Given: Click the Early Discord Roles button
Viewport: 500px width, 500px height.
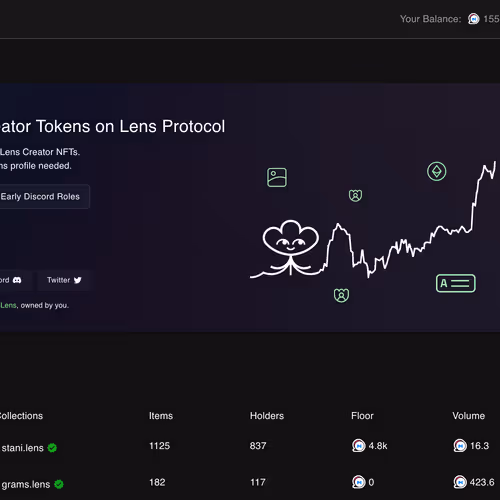Looking at the screenshot, I should point(43,197).
